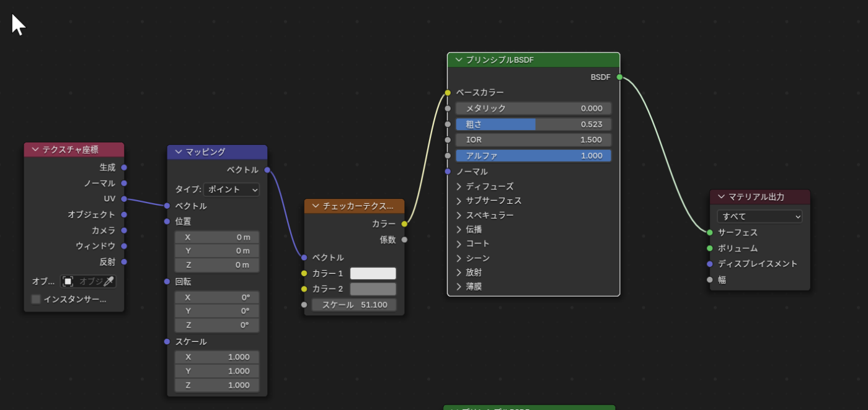
Task: Open the すべて target dropdown
Action: pyautogui.click(x=759, y=216)
